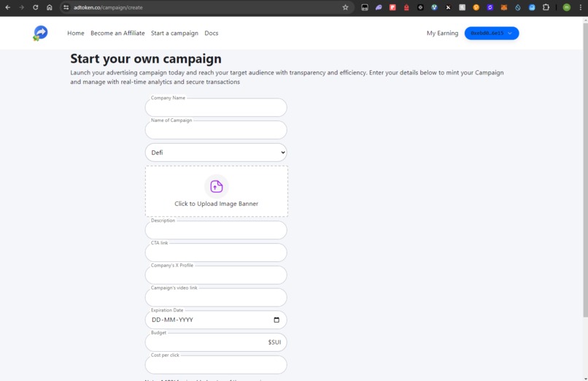The image size is (588, 381).
Task: Open the gray K extension icon
Action: pos(463,7)
